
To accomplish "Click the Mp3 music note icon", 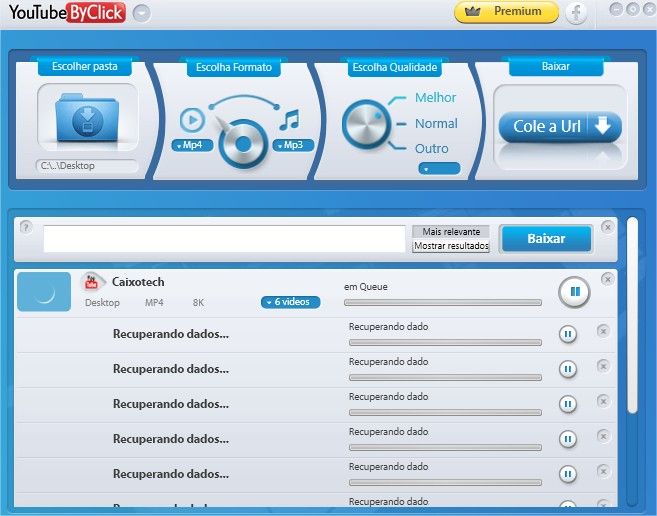I will point(290,120).
